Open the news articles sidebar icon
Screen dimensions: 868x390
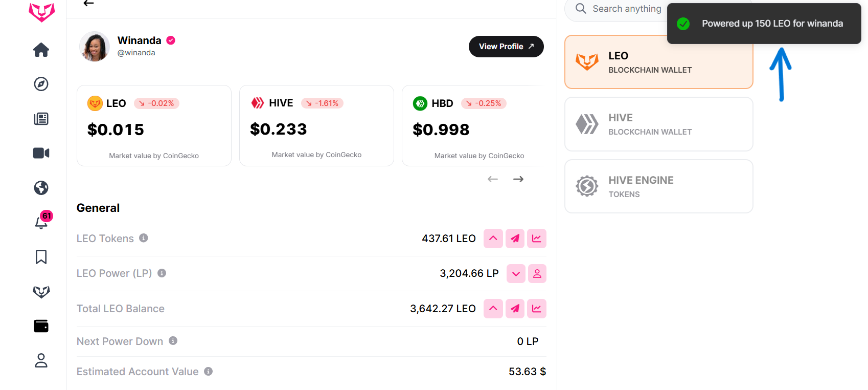41,119
